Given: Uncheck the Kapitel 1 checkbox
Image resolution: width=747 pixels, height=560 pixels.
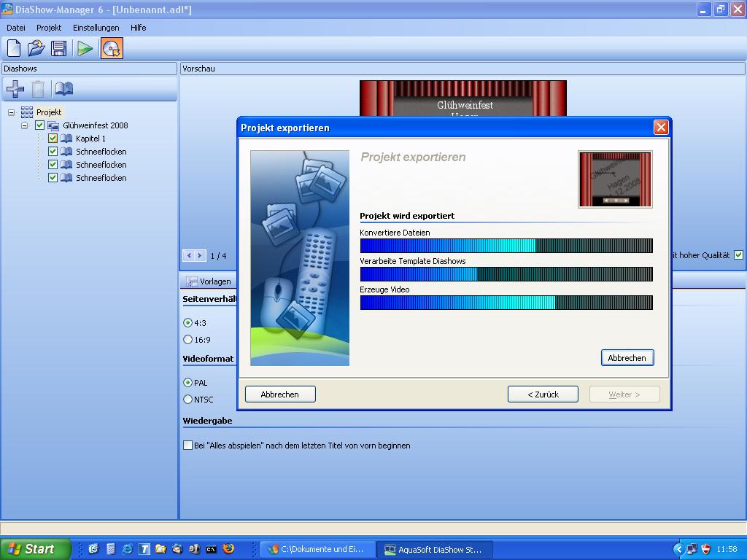Looking at the screenshot, I should click(x=53, y=139).
